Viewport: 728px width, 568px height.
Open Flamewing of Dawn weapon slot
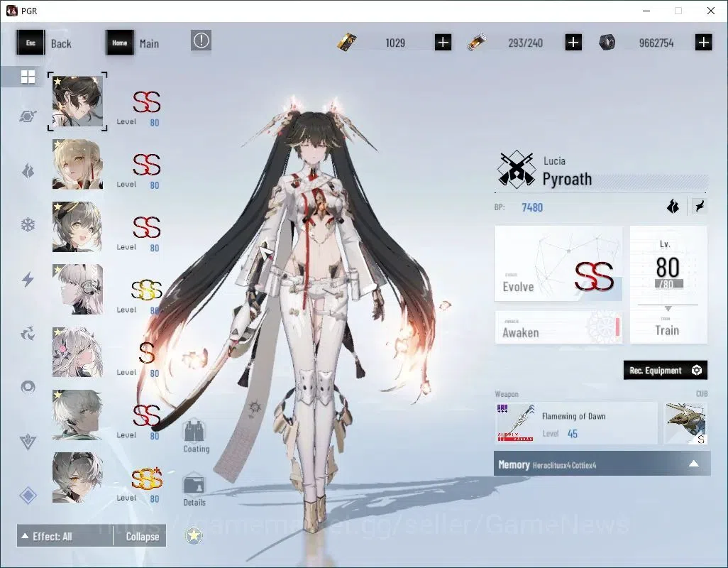pos(575,423)
